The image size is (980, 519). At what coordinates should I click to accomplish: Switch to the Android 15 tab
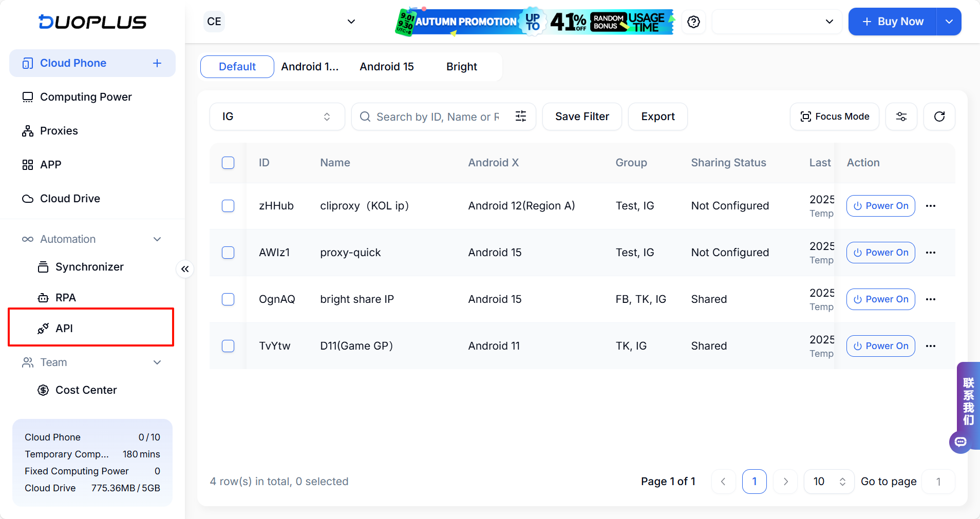[386, 67]
